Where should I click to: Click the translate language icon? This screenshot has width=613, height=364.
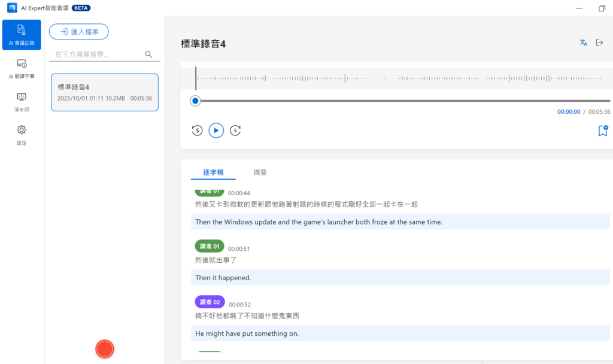584,43
